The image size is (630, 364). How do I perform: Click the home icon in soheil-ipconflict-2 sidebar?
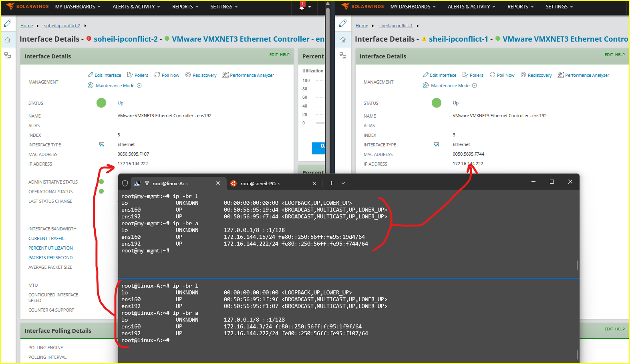pos(8,40)
